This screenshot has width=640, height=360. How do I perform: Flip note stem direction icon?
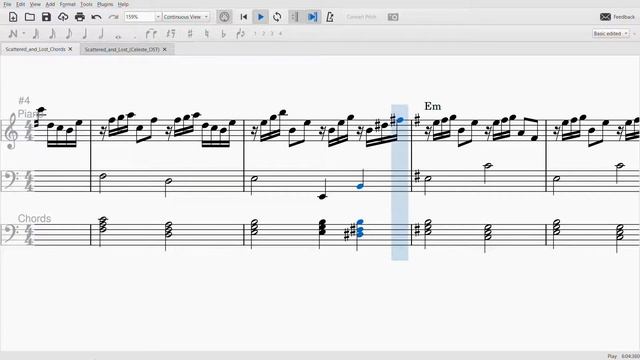tap(240, 34)
